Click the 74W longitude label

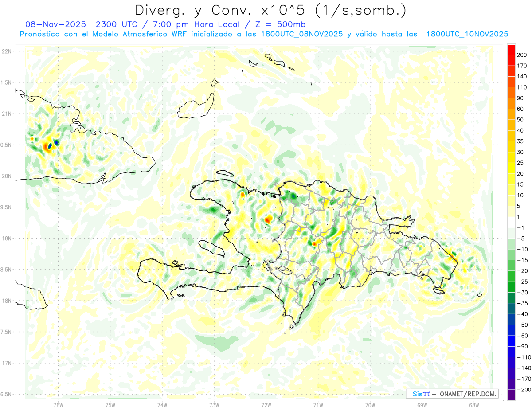pos(162,405)
